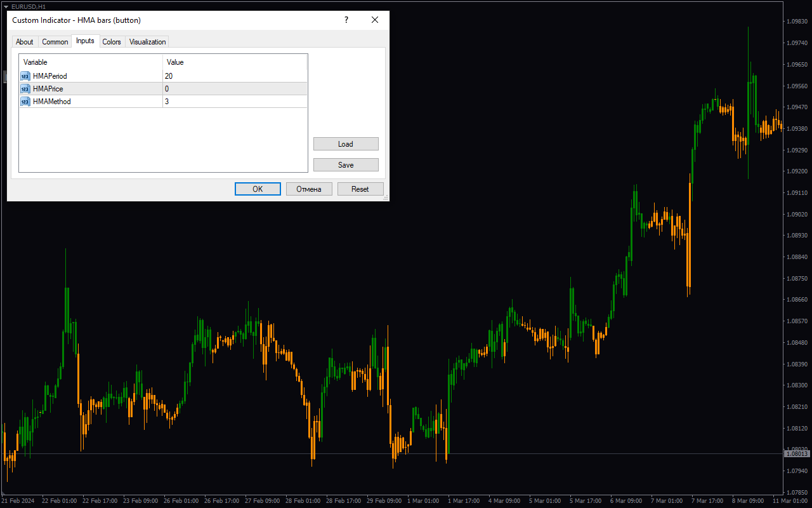Confirm settings with OK button

click(258, 189)
